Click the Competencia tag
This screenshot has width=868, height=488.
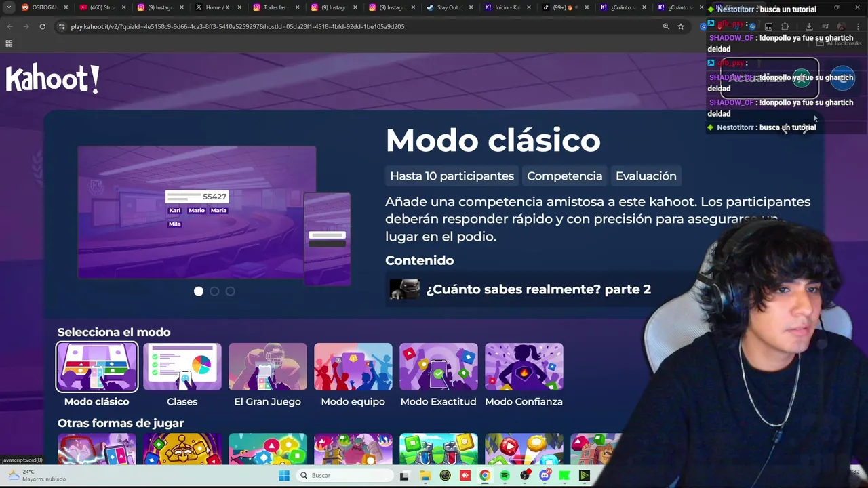(x=565, y=176)
